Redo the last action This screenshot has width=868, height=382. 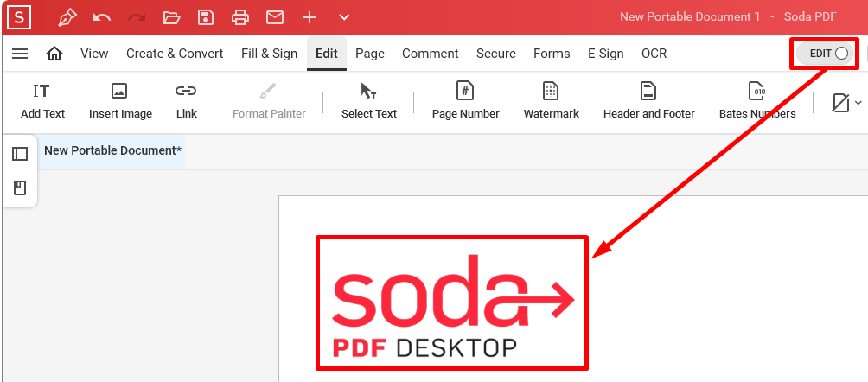click(137, 17)
